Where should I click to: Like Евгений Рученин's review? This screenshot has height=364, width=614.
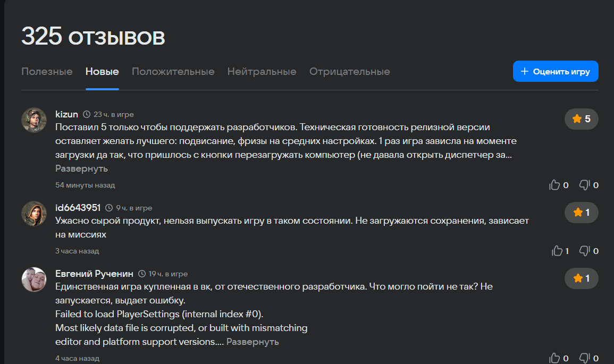tap(555, 358)
